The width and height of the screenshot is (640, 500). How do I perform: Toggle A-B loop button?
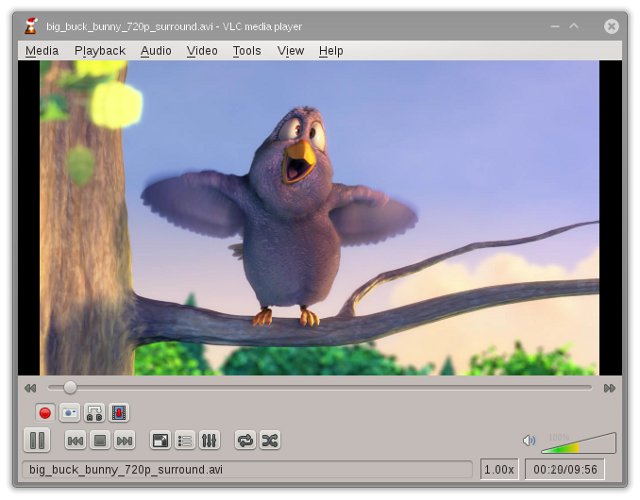[95, 412]
